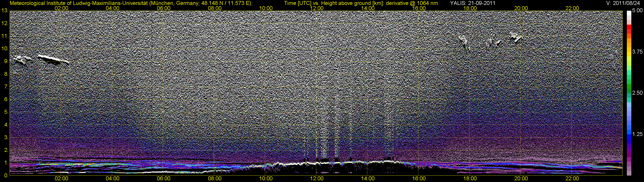Click the 22:00 label on the bottom time axis
Screen dimensions: 644x182
572,179
